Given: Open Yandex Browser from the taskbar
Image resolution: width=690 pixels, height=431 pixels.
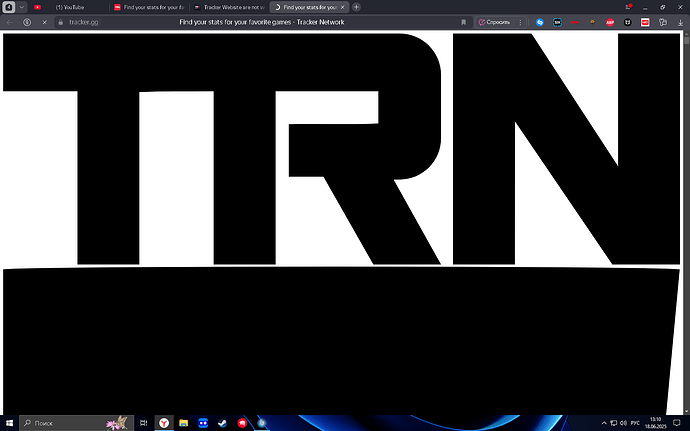Looking at the screenshot, I should point(164,423).
